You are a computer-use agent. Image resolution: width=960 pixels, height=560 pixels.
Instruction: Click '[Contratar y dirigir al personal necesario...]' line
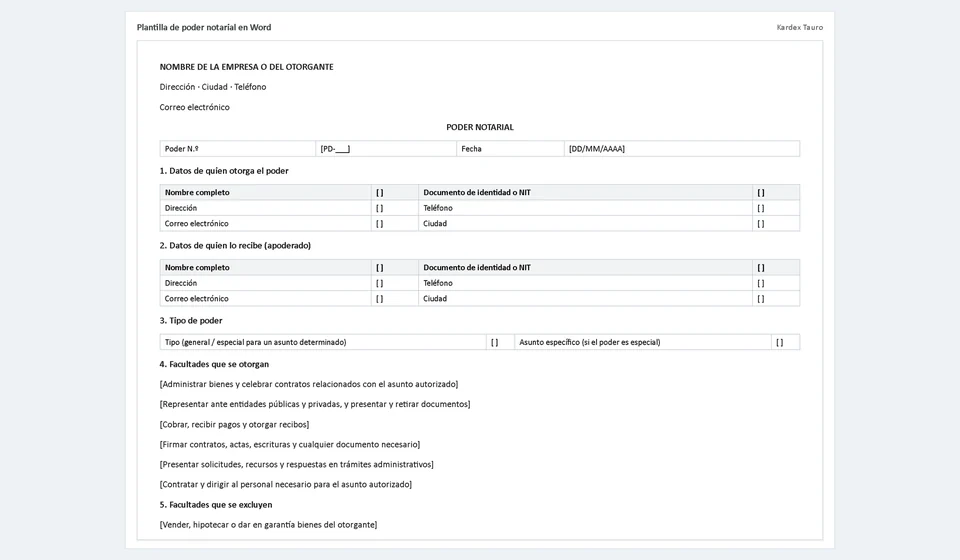[x=286, y=485]
